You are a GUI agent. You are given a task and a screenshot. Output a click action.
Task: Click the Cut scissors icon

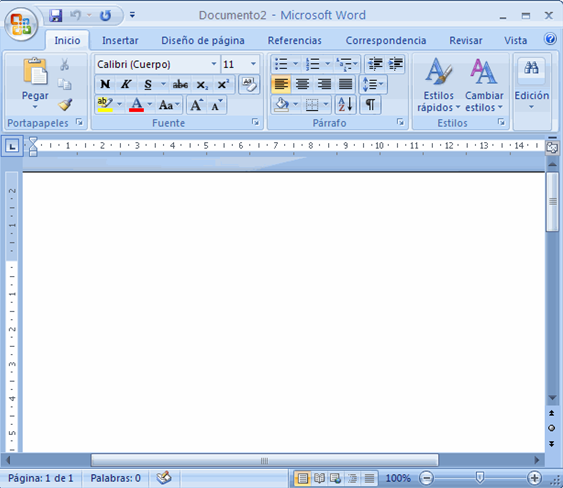coord(65,65)
